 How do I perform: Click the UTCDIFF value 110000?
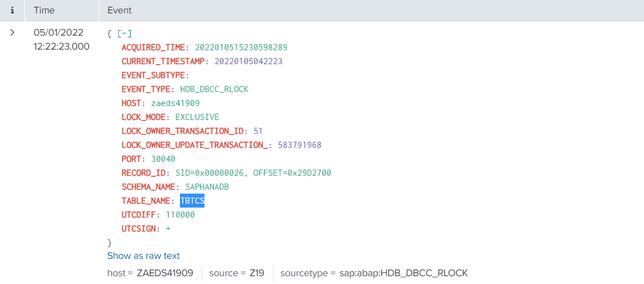pyautogui.click(x=180, y=215)
